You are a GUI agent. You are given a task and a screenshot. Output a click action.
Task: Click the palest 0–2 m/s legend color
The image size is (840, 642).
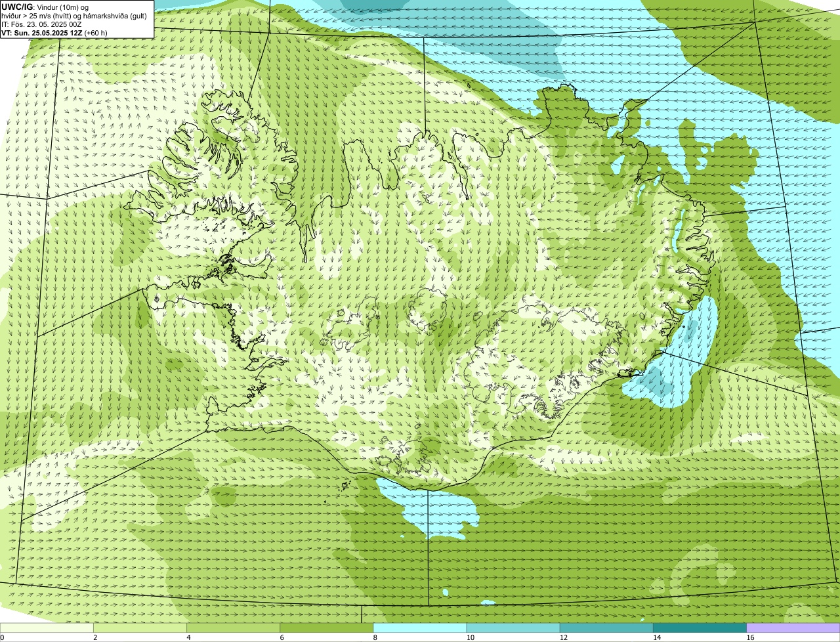point(47,628)
